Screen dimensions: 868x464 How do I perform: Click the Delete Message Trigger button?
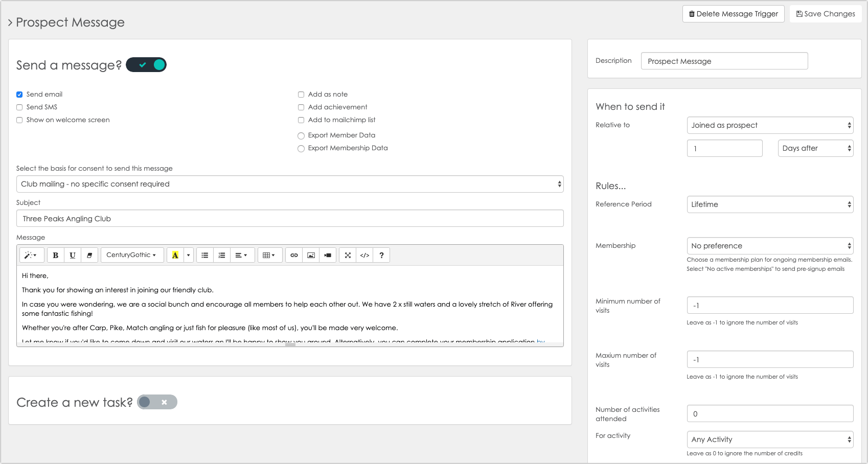[733, 14]
